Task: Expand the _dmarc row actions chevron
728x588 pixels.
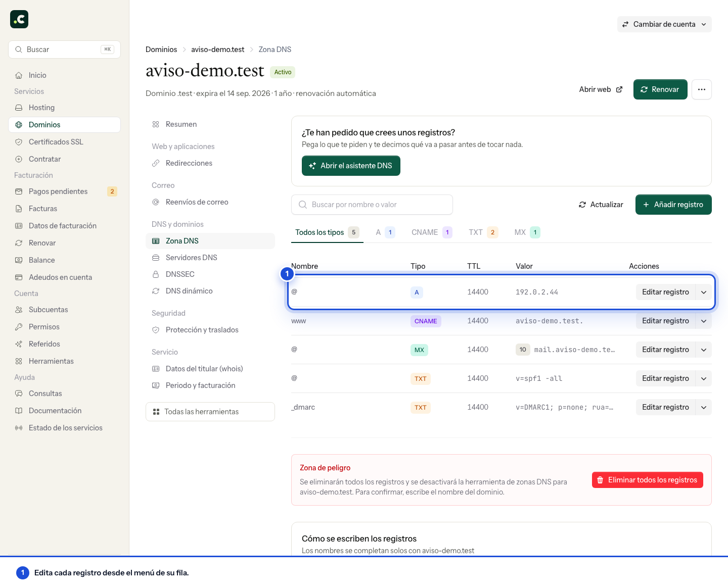Action: click(x=704, y=407)
